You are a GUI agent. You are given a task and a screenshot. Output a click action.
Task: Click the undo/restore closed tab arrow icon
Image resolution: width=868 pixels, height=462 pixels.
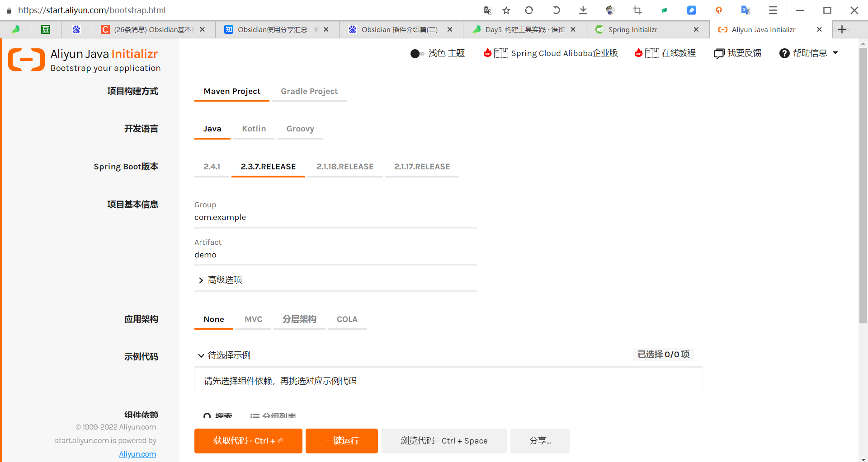556,10
